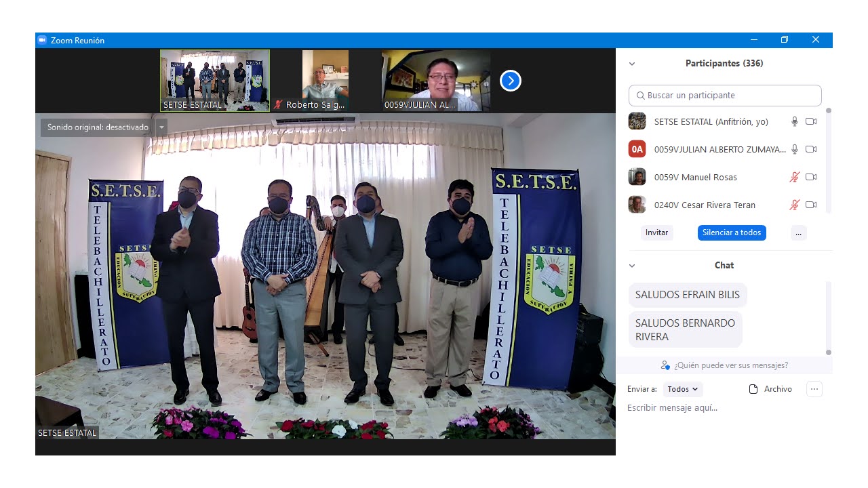This screenshot has height=488, width=868.
Task: Click Participantes (336) header title
Action: click(724, 64)
